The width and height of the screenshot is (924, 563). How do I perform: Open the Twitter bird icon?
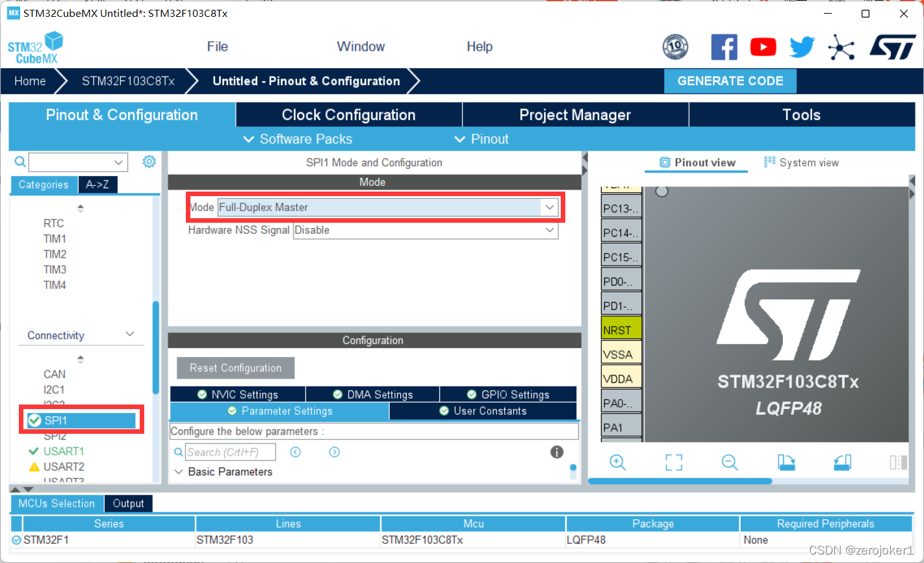click(x=802, y=47)
